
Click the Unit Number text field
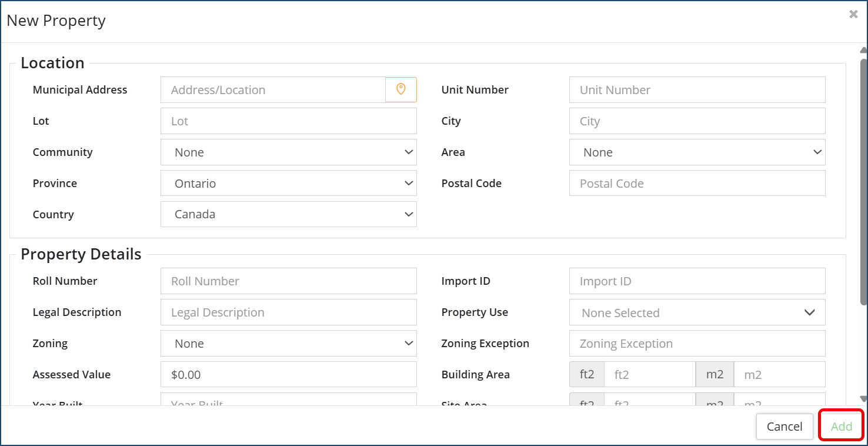click(697, 90)
